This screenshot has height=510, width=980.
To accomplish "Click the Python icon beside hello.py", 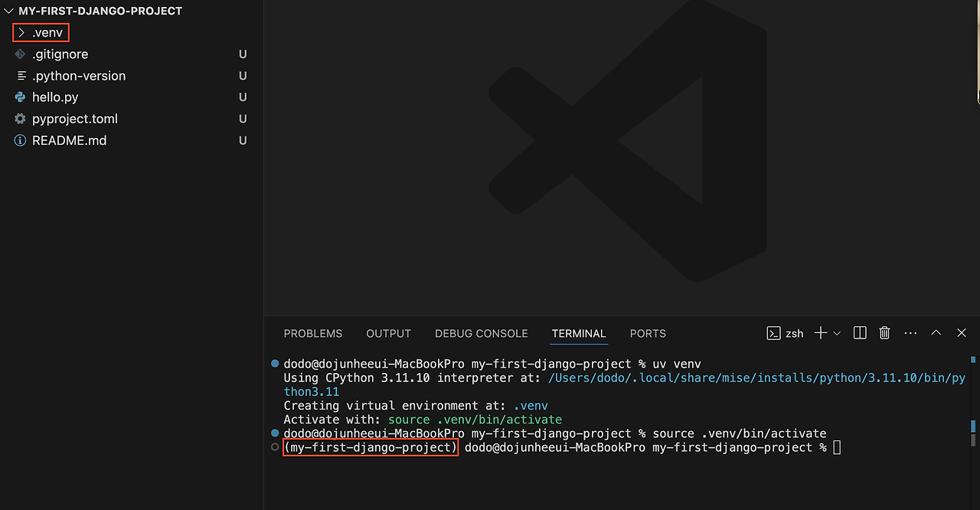I will point(21,97).
